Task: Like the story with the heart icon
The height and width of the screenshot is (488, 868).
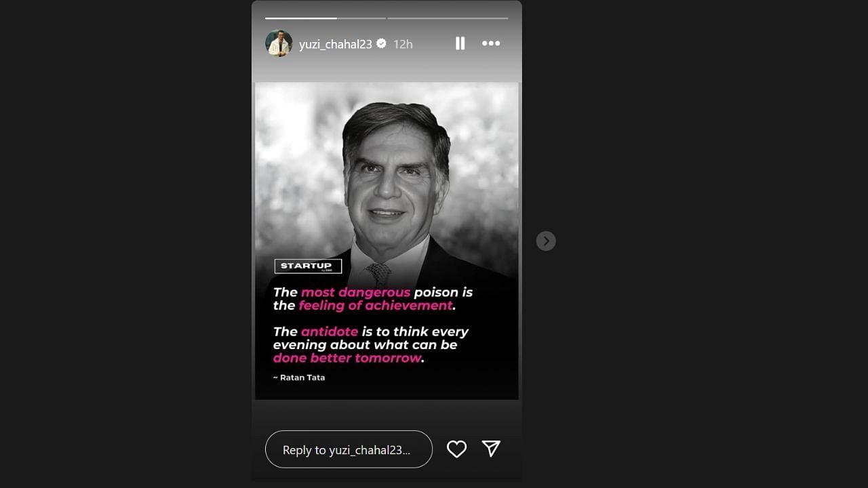Action: pos(456,449)
